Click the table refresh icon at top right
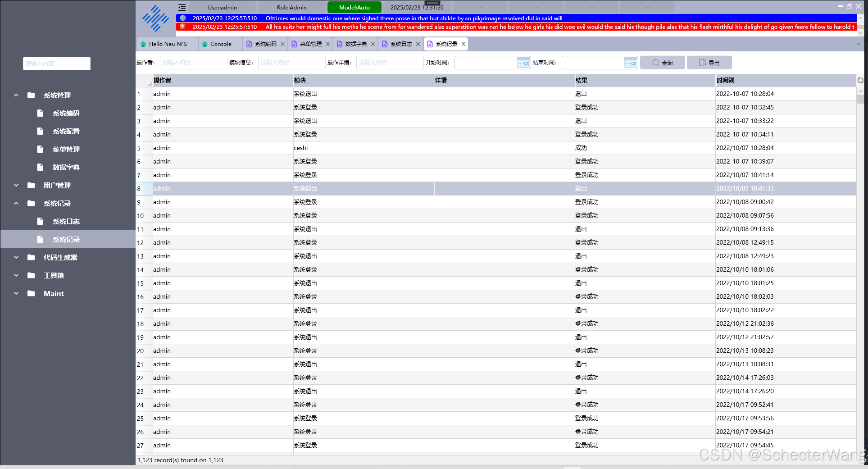The height and width of the screenshot is (469, 868). [x=860, y=80]
